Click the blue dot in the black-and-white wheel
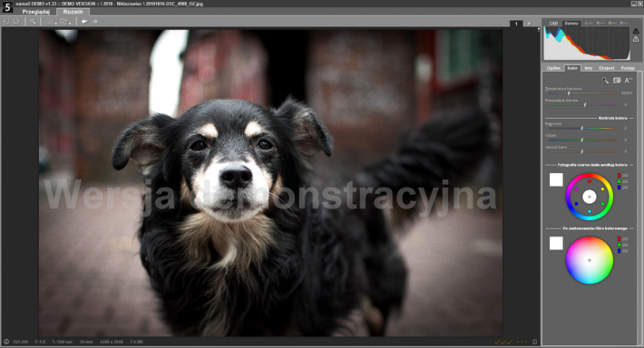The width and height of the screenshot is (644, 348). (x=576, y=204)
